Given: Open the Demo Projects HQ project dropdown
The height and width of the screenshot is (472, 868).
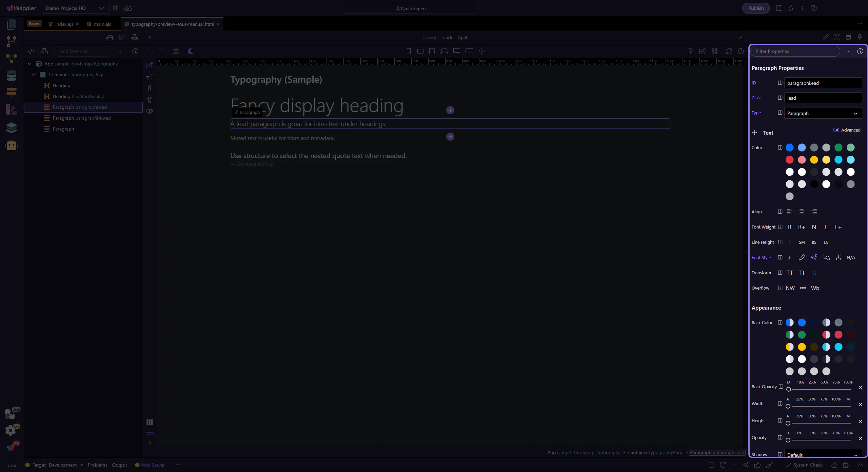Looking at the screenshot, I should point(75,8).
